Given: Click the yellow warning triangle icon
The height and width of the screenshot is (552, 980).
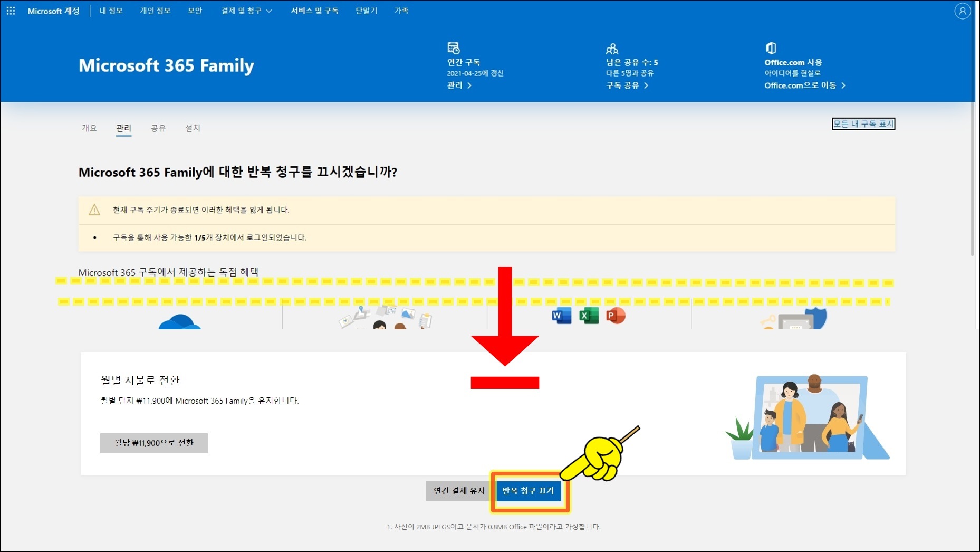Looking at the screenshot, I should [94, 210].
